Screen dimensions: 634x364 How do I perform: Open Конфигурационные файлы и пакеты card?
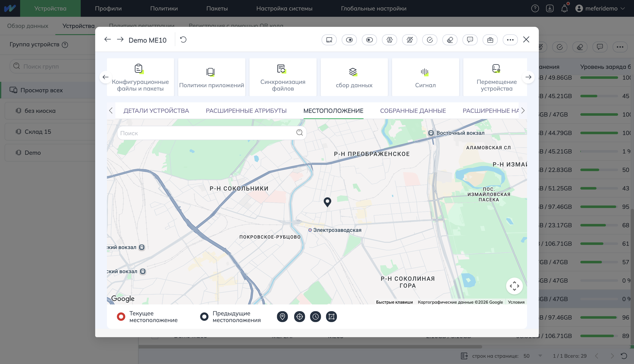point(140,77)
